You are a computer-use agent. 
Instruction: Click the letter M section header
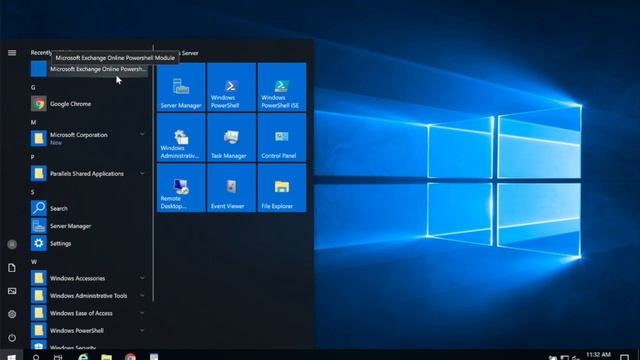(33, 122)
